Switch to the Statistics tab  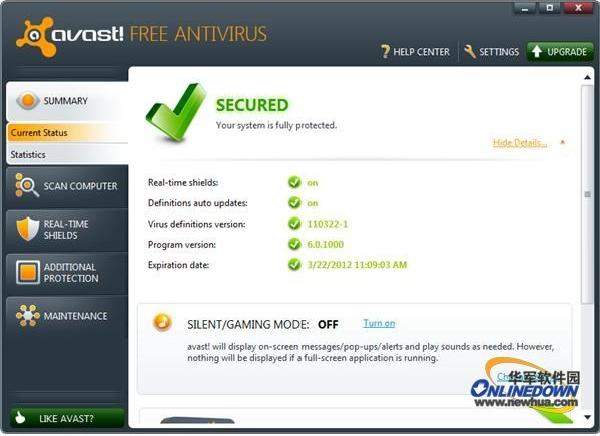[67, 155]
